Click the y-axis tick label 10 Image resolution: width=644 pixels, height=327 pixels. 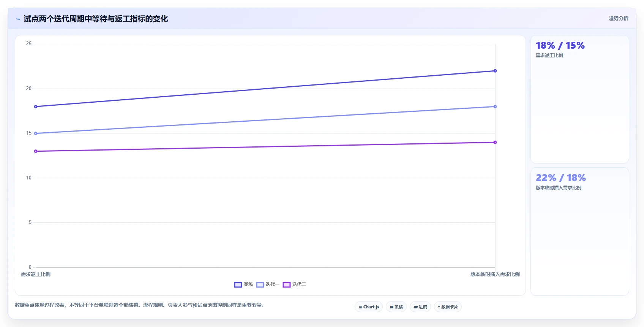(29, 178)
